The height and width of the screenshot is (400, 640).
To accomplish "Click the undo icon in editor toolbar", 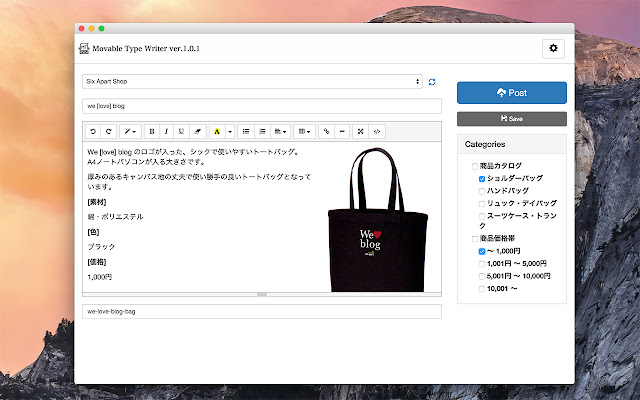I will (93, 131).
